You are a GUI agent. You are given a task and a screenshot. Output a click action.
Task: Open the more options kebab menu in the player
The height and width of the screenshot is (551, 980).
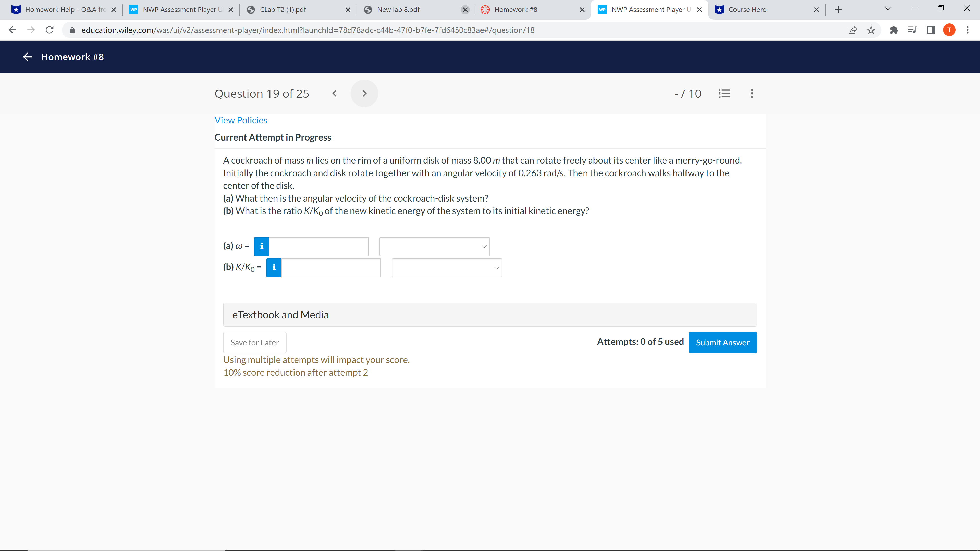(752, 93)
